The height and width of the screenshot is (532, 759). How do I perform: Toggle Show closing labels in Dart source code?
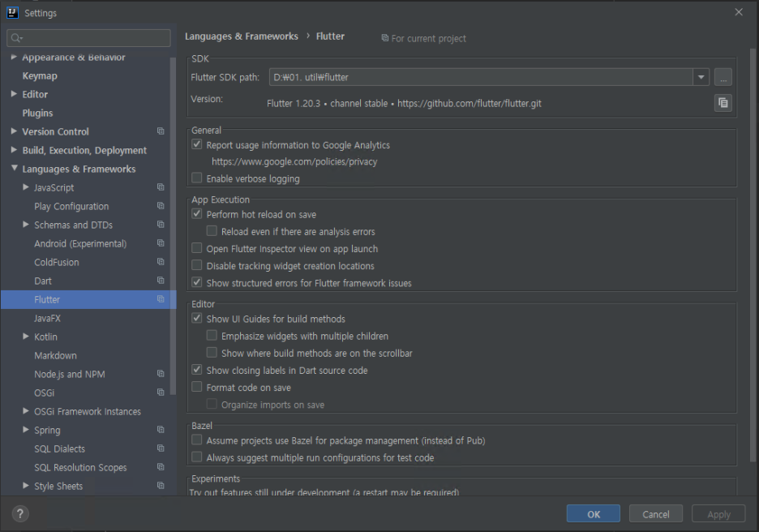coord(197,370)
